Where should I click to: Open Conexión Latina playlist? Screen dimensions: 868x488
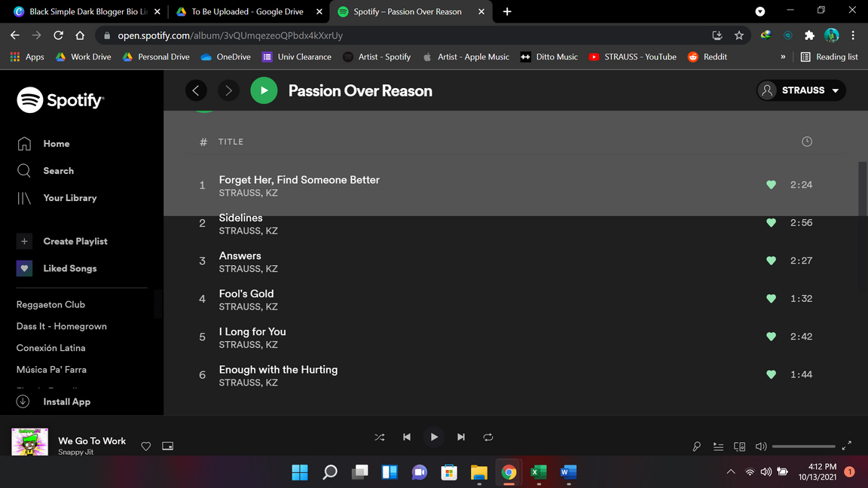[51, 348]
